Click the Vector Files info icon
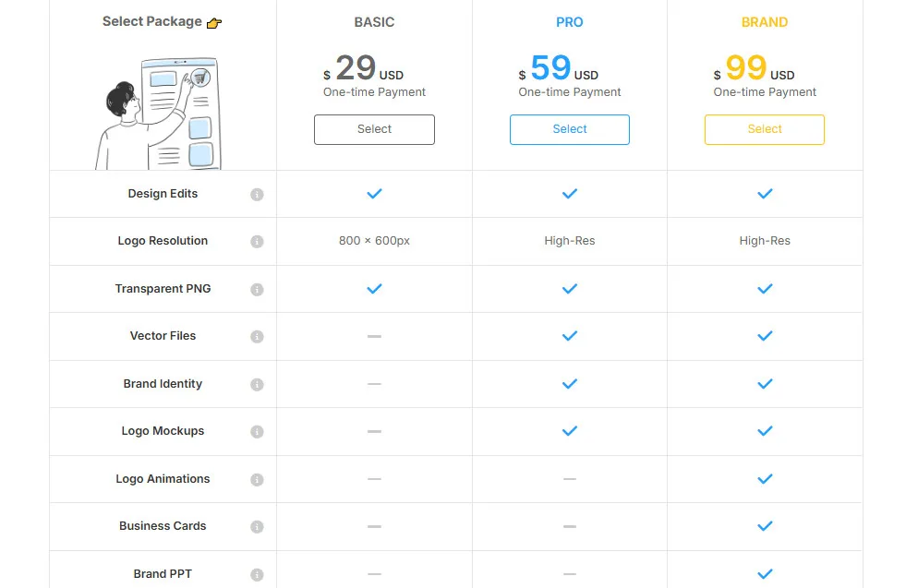 [x=257, y=336]
